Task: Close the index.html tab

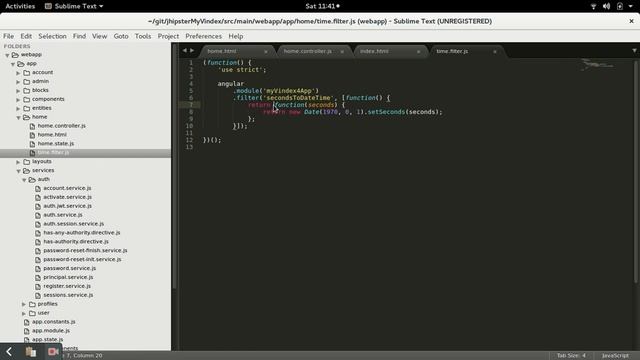Action: tap(418, 52)
